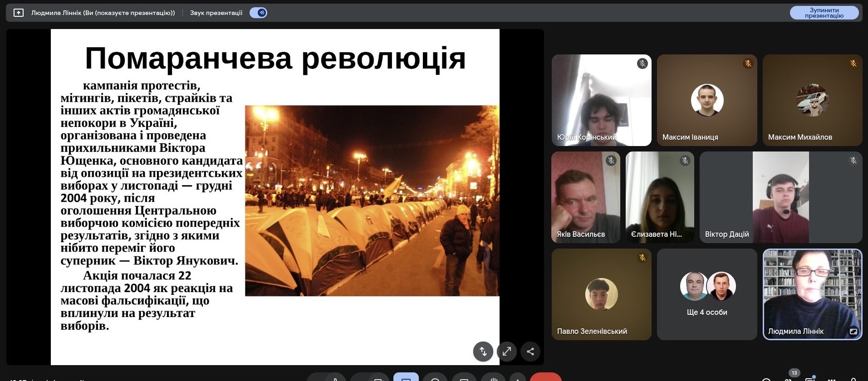Click the Зупинити презентацію button
The width and height of the screenshot is (868, 381).
coord(824,13)
